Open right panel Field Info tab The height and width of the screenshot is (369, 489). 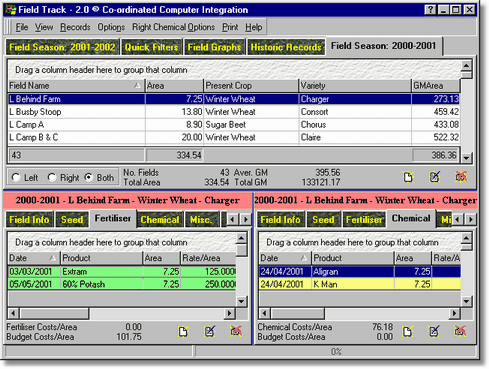(280, 219)
